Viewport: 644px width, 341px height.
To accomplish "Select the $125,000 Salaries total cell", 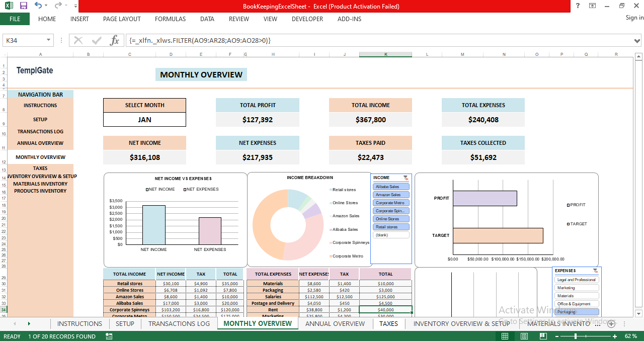I will [x=386, y=297].
